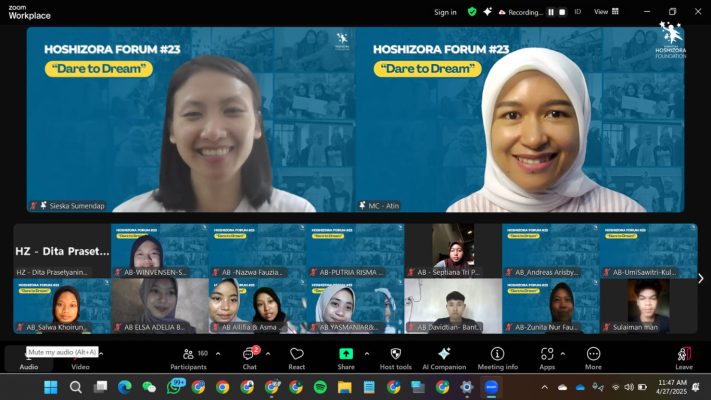Select AB-Zunita Nur Fau participant tile
This screenshot has width=711, height=400.
click(x=551, y=306)
